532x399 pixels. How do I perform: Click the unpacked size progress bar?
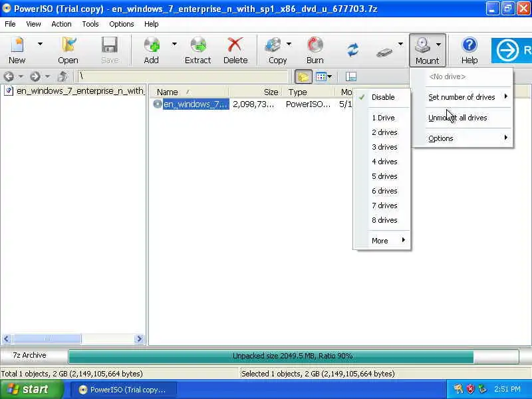(x=293, y=356)
